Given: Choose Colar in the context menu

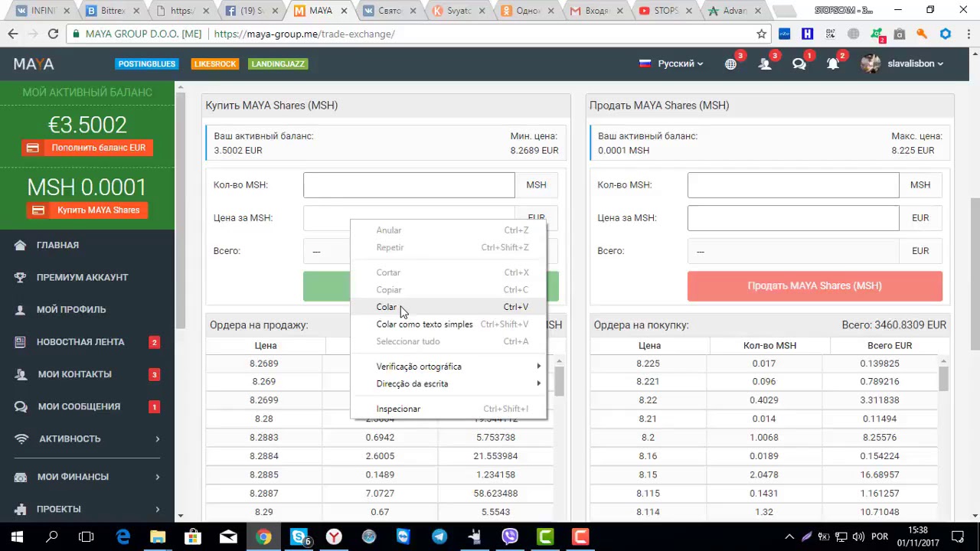Looking at the screenshot, I should (x=449, y=307).
